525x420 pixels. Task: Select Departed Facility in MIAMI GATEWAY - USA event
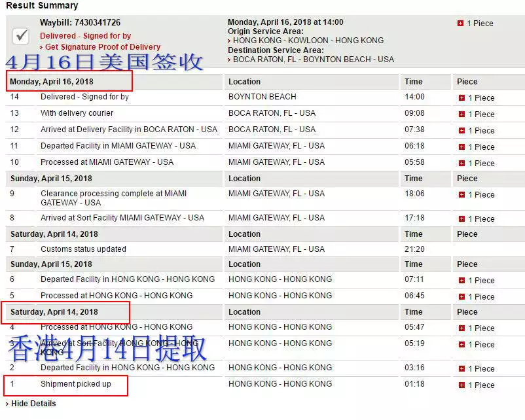[x=118, y=146]
